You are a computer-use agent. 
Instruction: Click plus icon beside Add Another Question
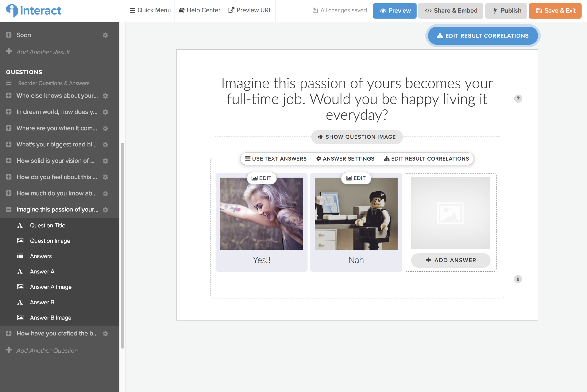point(9,350)
